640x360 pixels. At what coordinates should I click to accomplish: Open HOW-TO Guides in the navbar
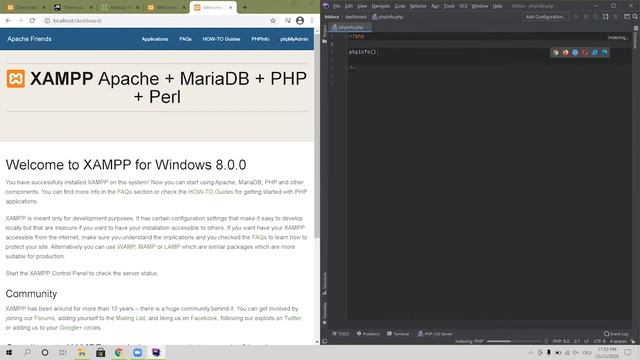pos(221,39)
